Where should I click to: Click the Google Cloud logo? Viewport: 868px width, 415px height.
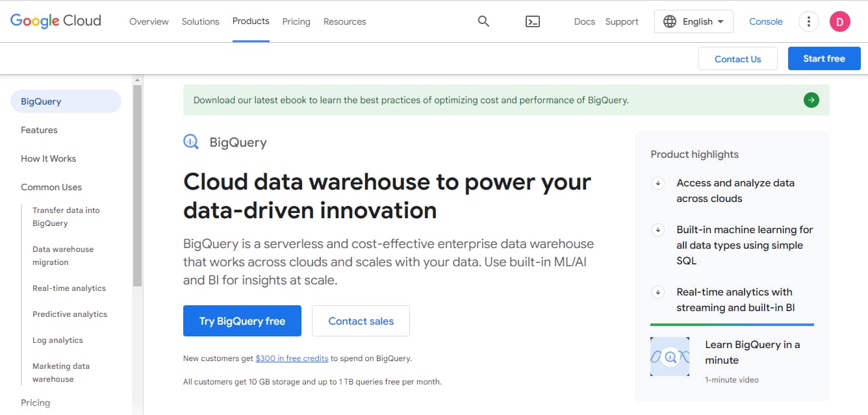pos(55,20)
